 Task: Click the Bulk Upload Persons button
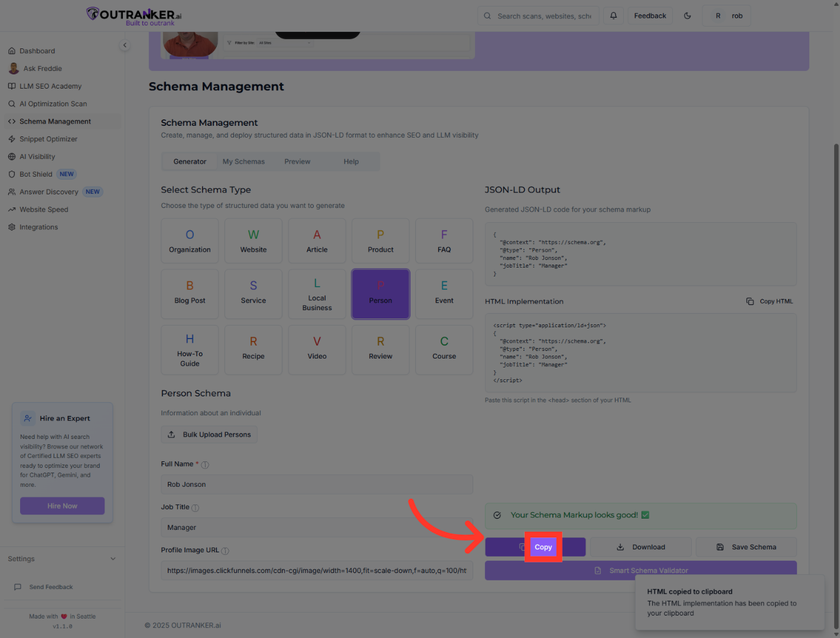tap(209, 435)
